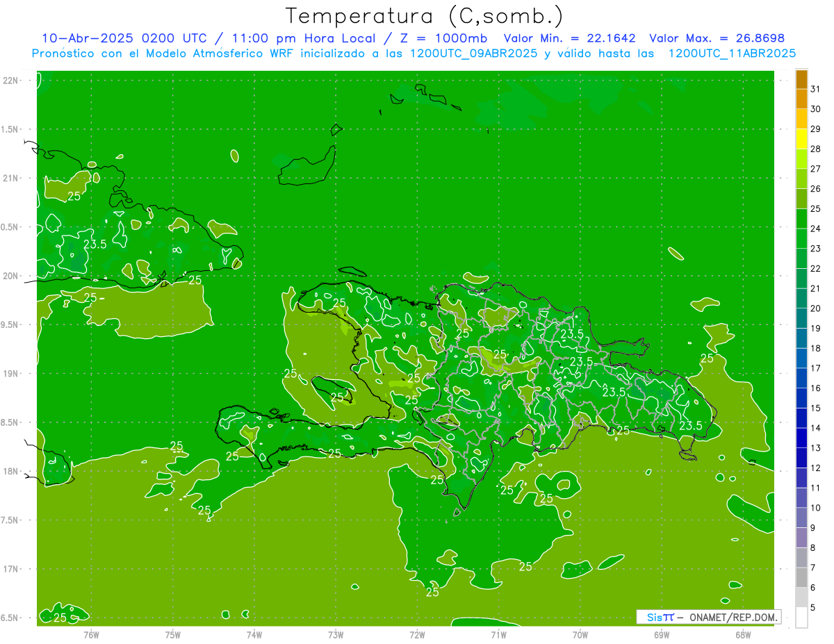Click the '21N' latitude label
The height and width of the screenshot is (644, 834).
coord(10,178)
